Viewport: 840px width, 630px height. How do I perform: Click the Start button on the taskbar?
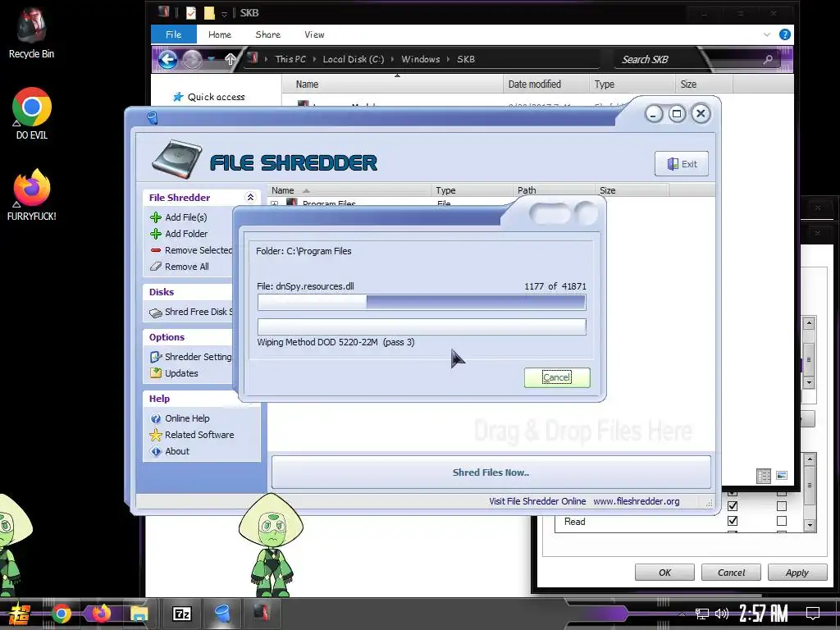19,614
